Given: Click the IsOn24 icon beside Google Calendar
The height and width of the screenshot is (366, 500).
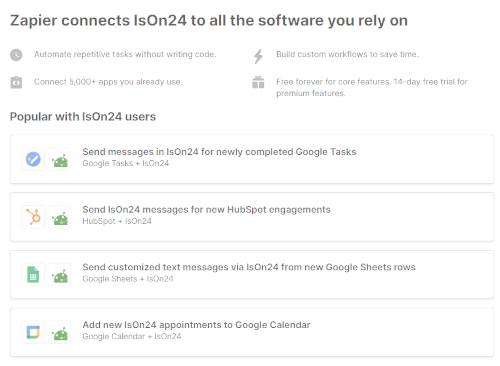Looking at the screenshot, I should click(x=60, y=332).
